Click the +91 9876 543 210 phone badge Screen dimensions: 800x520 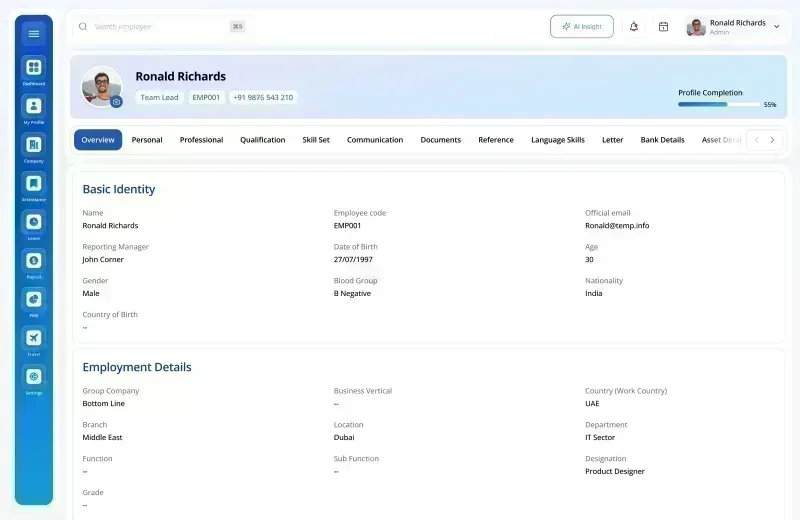click(x=263, y=97)
